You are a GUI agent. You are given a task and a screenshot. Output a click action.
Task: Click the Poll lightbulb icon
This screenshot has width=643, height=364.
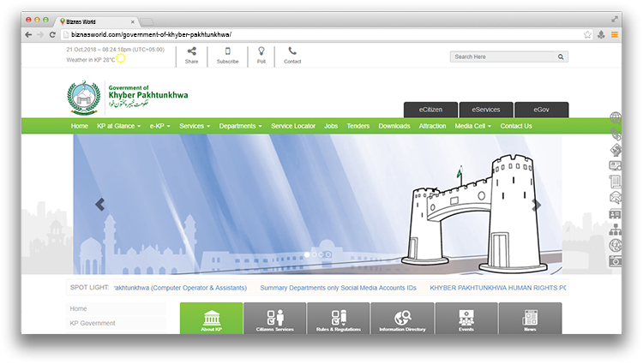[261, 51]
